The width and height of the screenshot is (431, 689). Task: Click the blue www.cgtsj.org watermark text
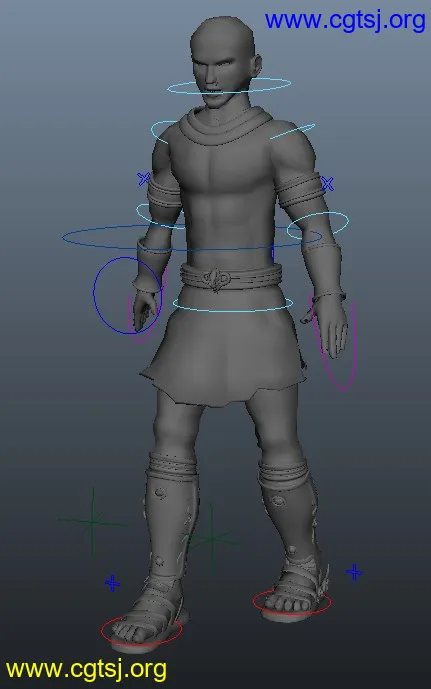(345, 20)
